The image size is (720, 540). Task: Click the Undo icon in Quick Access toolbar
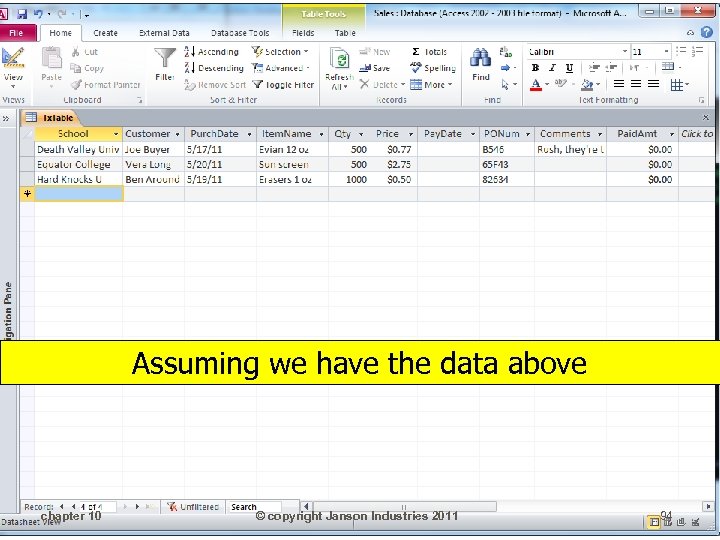[x=38, y=14]
